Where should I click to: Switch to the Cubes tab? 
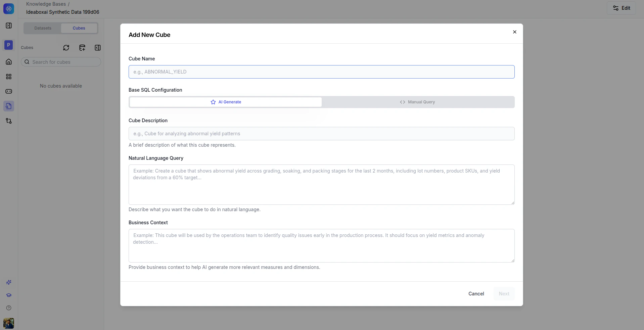coord(79,28)
